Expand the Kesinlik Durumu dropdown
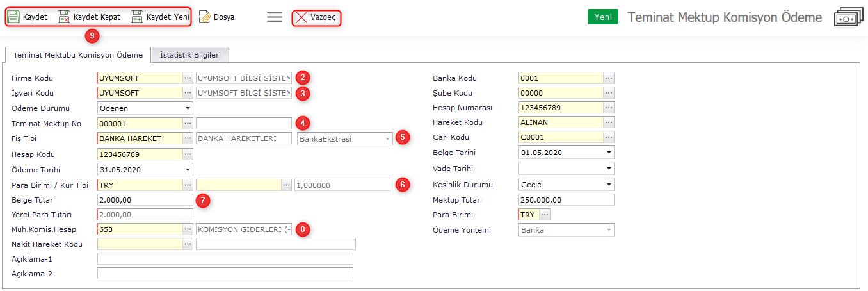The image size is (868, 291). [x=608, y=185]
